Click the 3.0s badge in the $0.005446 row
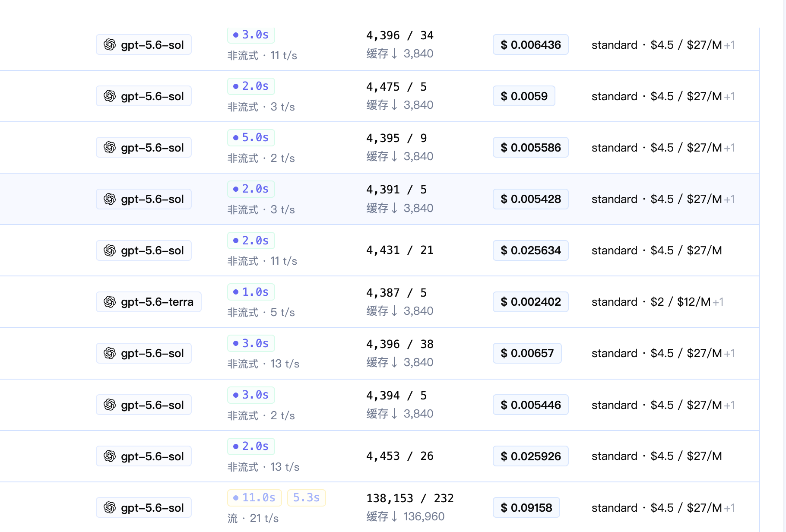The image size is (786, 532). [x=251, y=395]
